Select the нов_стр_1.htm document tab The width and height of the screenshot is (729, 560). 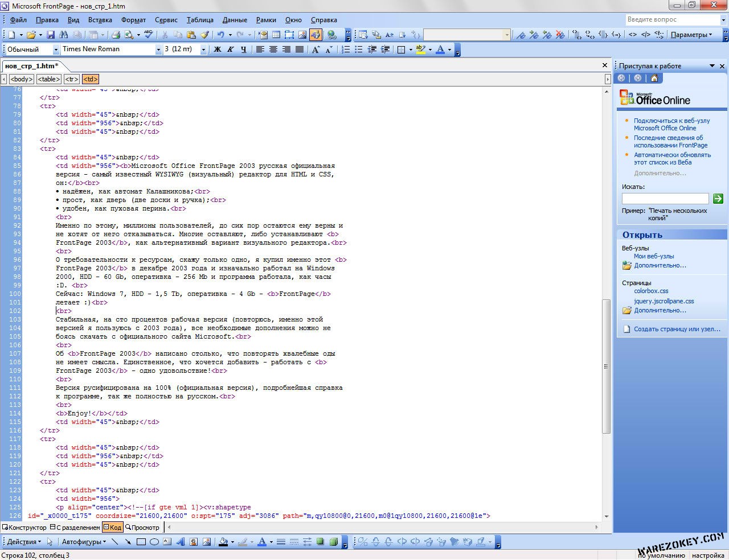pos(32,66)
